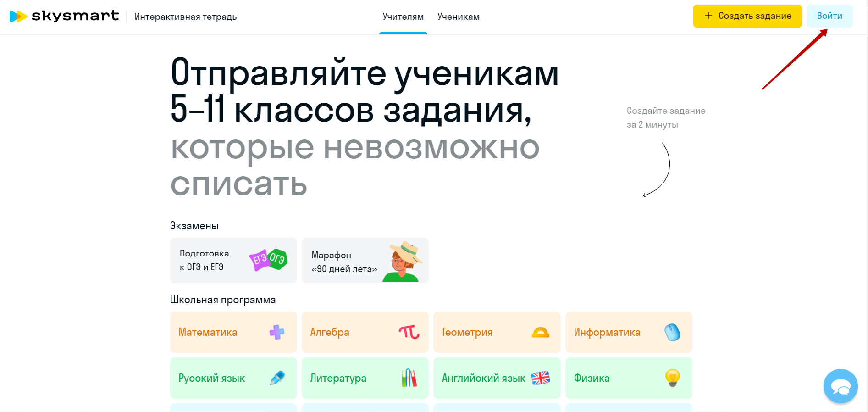Click the books icon on Литература
Image resolution: width=868 pixels, height=412 pixels.
click(409, 378)
